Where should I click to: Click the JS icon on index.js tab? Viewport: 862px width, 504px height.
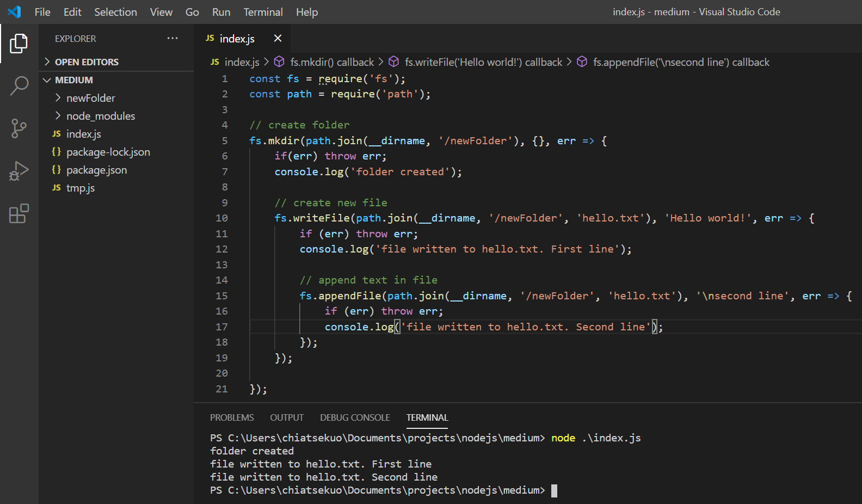click(210, 38)
